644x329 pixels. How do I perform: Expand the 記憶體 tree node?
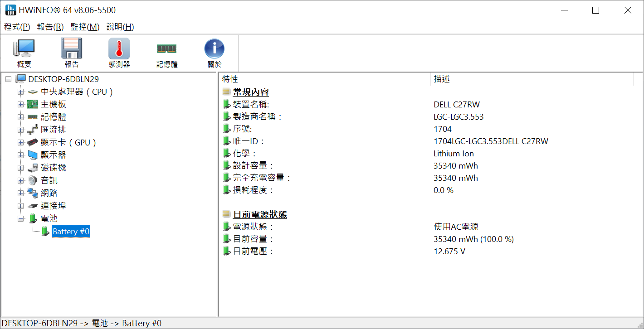tap(20, 117)
